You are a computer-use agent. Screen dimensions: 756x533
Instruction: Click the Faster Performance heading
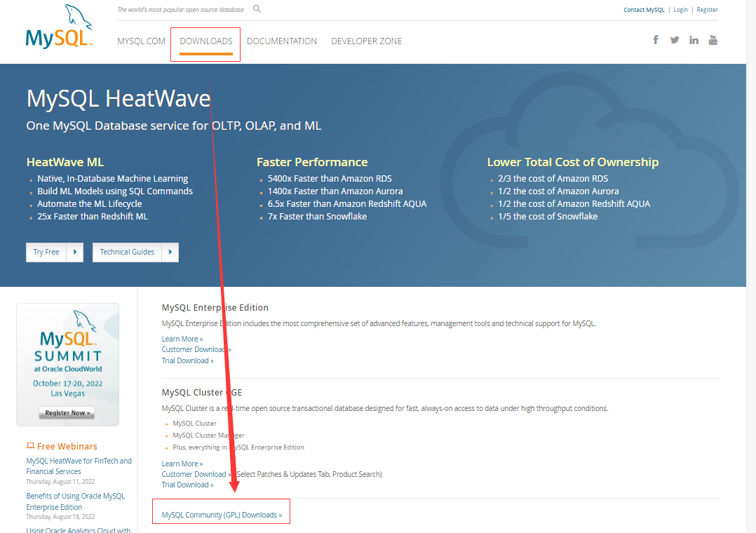312,162
